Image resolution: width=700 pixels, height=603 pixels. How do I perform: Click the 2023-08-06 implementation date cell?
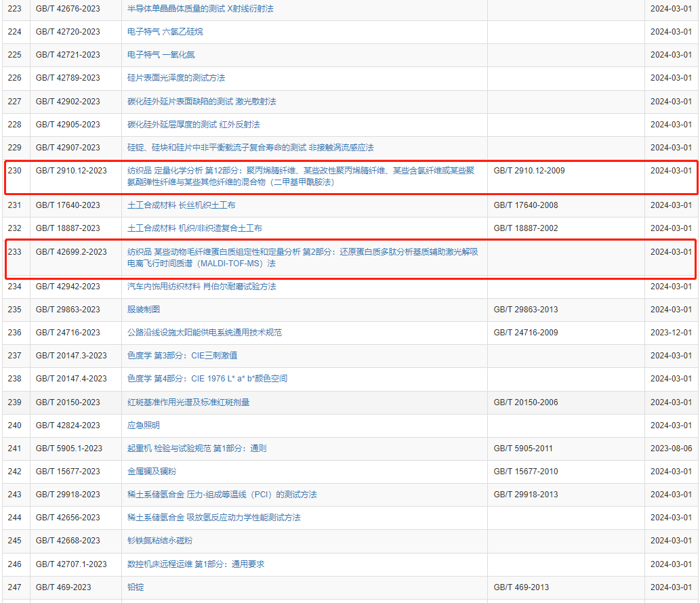pos(671,449)
